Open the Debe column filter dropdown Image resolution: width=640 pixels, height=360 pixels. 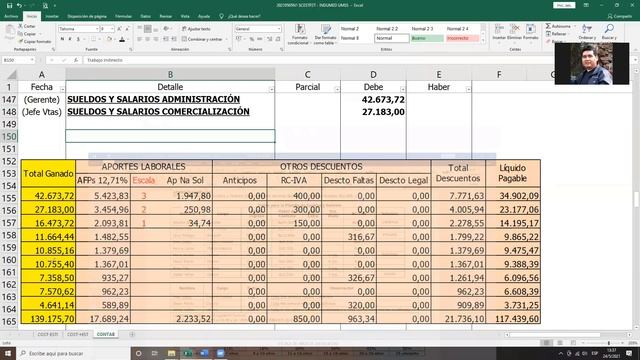403,89
